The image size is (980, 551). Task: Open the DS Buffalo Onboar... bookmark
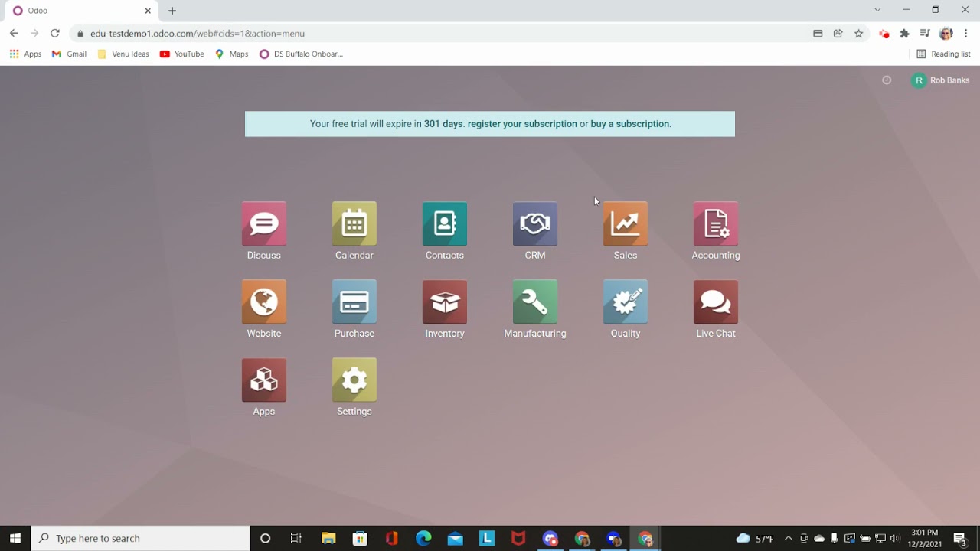click(x=301, y=54)
